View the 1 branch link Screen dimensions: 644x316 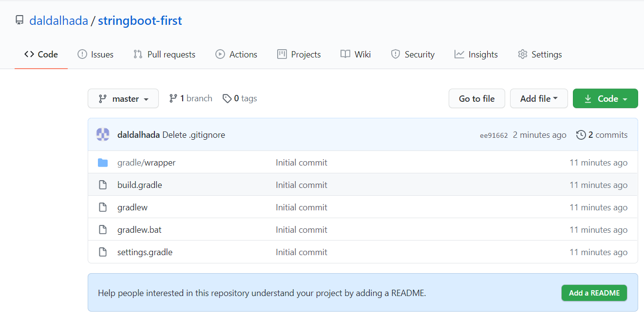pos(190,98)
